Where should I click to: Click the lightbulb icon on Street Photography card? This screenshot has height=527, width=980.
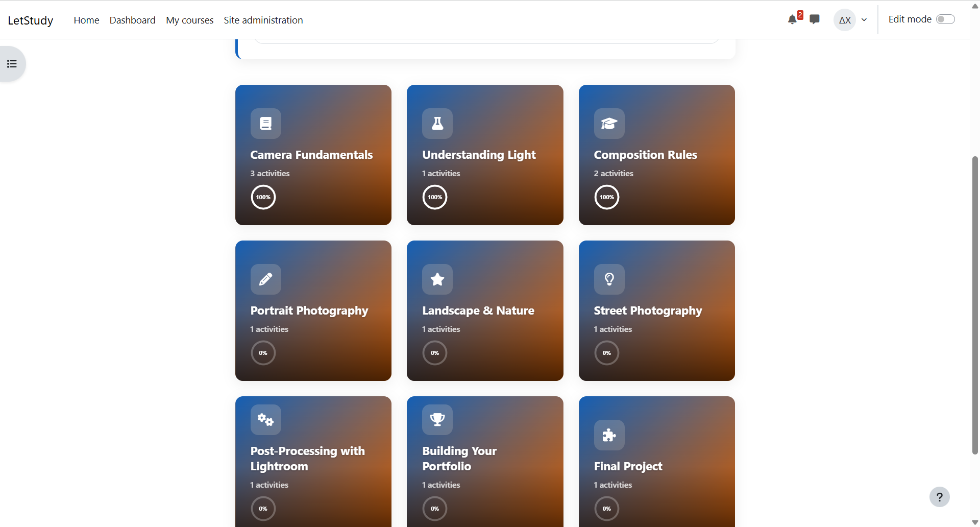(x=609, y=279)
